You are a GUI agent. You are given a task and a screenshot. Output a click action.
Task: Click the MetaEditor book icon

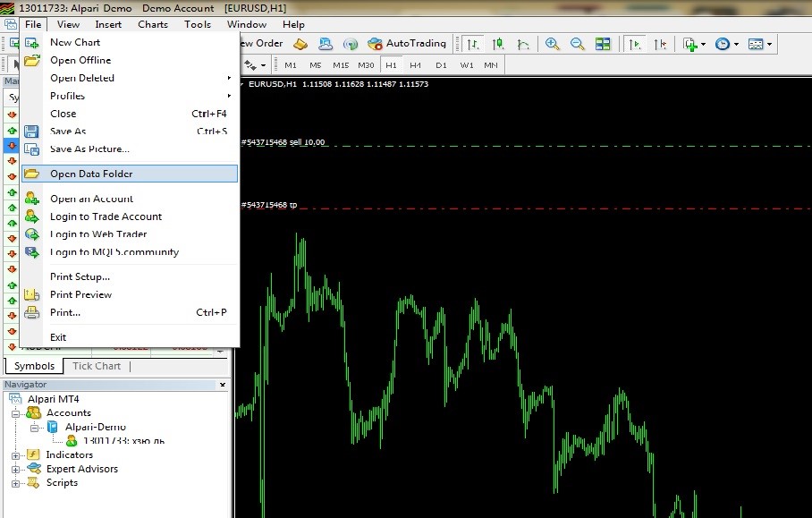pyautogui.click(x=300, y=44)
